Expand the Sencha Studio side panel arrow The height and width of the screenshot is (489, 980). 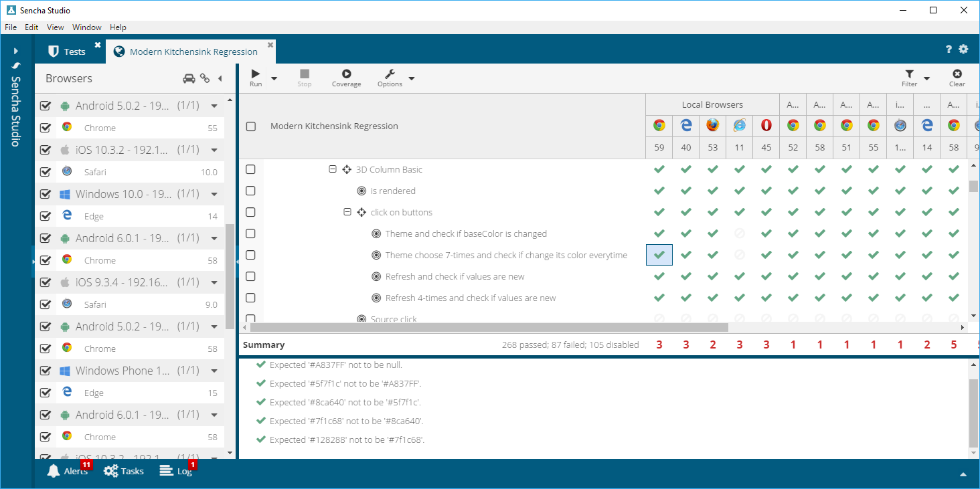pos(16,51)
